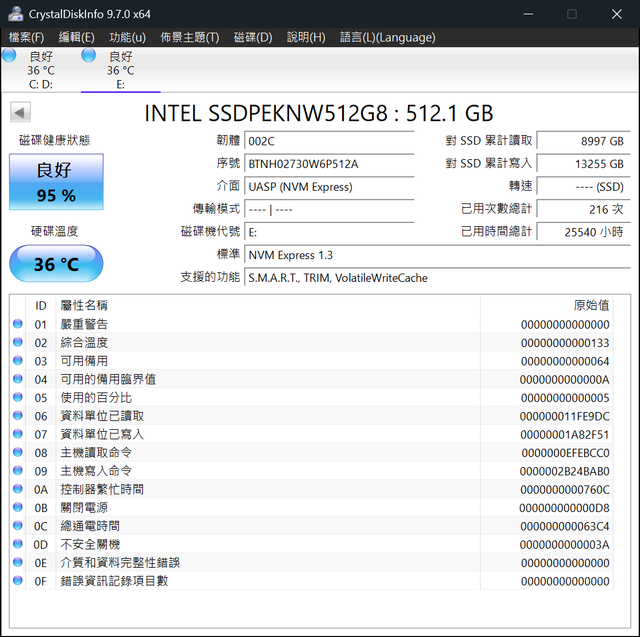Click power on count value 216 次
This screenshot has height=637, width=640.
pyautogui.click(x=584, y=210)
